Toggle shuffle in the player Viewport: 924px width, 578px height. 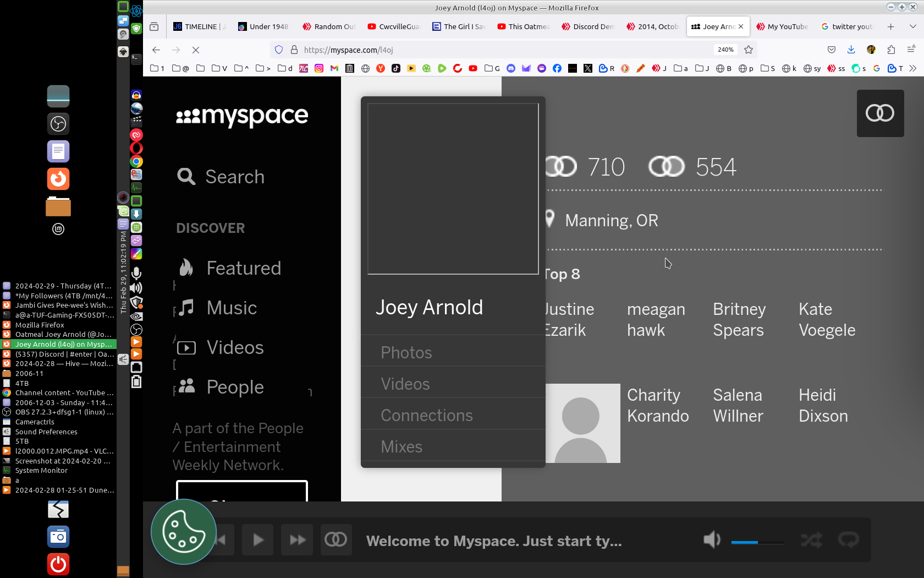812,540
